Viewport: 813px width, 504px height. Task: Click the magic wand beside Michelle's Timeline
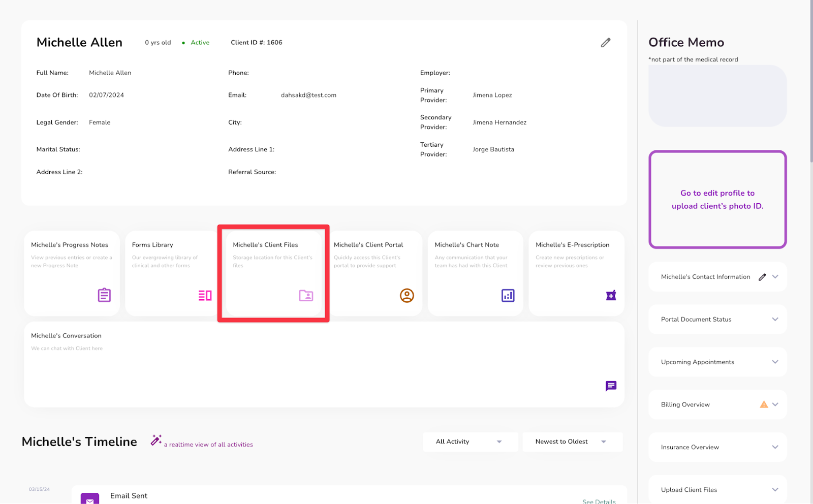(155, 440)
